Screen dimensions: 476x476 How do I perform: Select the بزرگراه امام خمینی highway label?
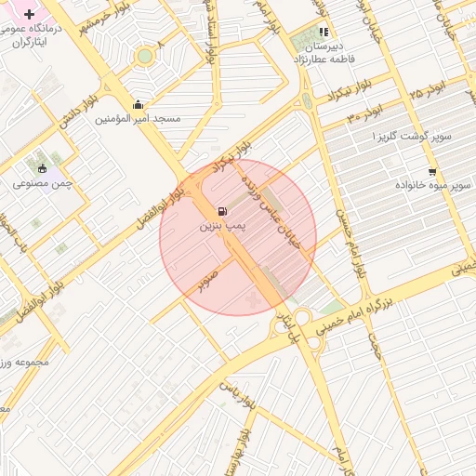(x=353, y=316)
